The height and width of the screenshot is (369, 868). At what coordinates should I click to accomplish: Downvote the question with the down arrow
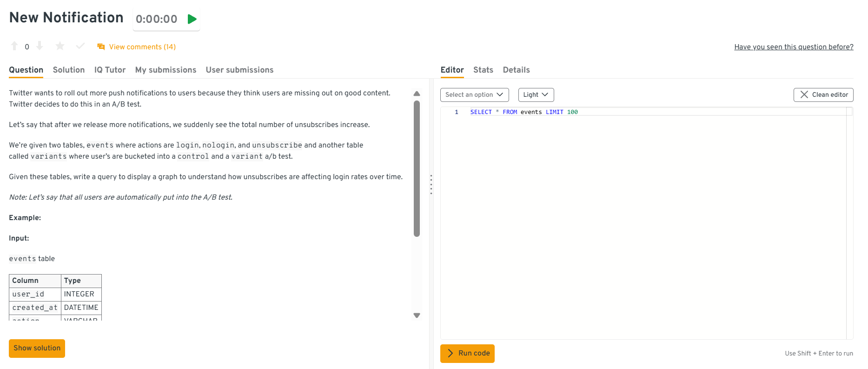[40, 46]
